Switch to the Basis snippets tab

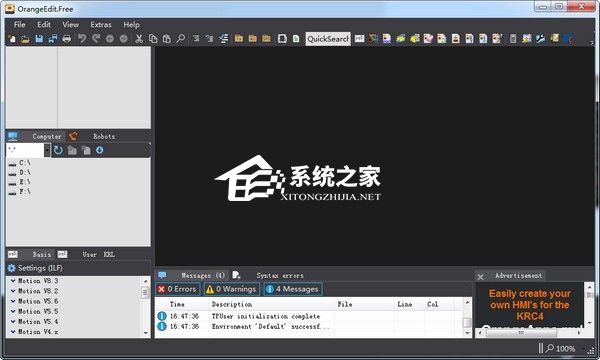(x=30, y=254)
